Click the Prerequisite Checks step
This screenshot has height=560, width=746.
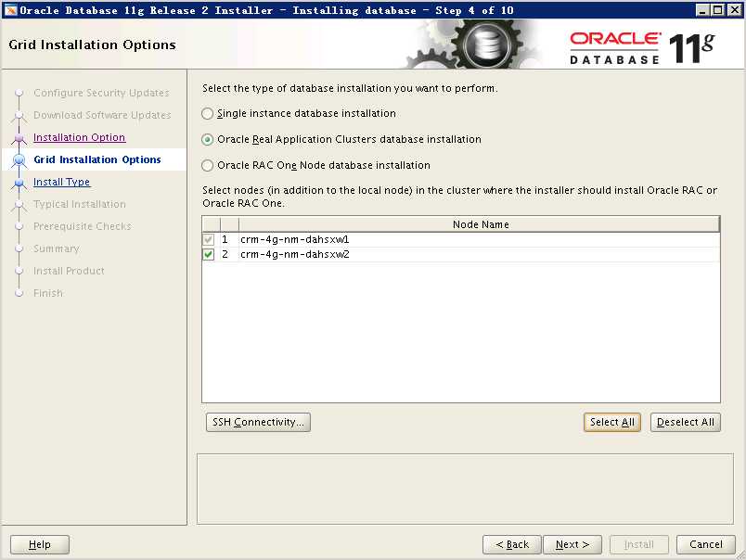(x=83, y=226)
